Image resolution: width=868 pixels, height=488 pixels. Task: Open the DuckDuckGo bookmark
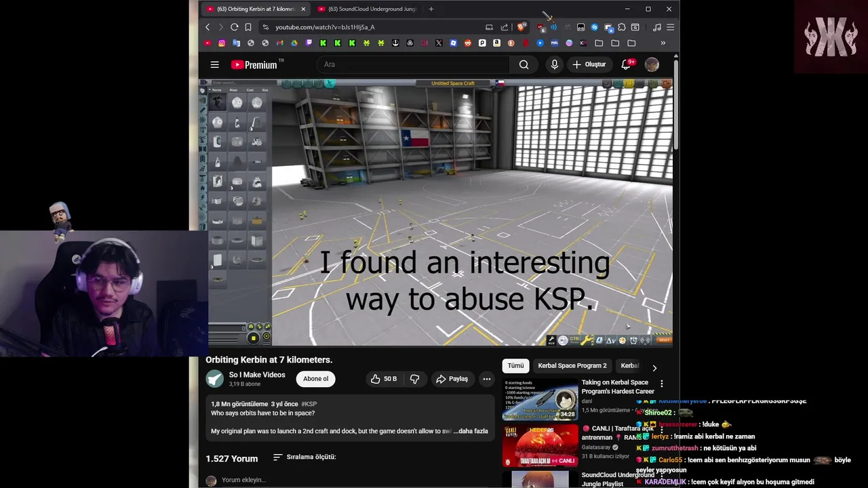(x=511, y=43)
